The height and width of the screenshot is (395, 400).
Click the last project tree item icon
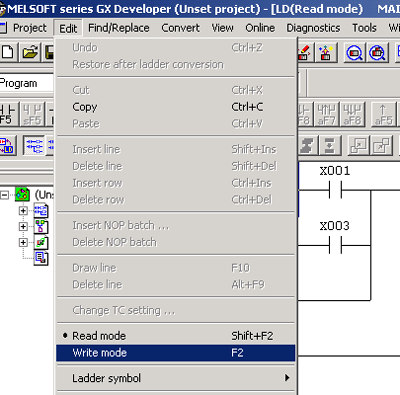[x=41, y=258]
